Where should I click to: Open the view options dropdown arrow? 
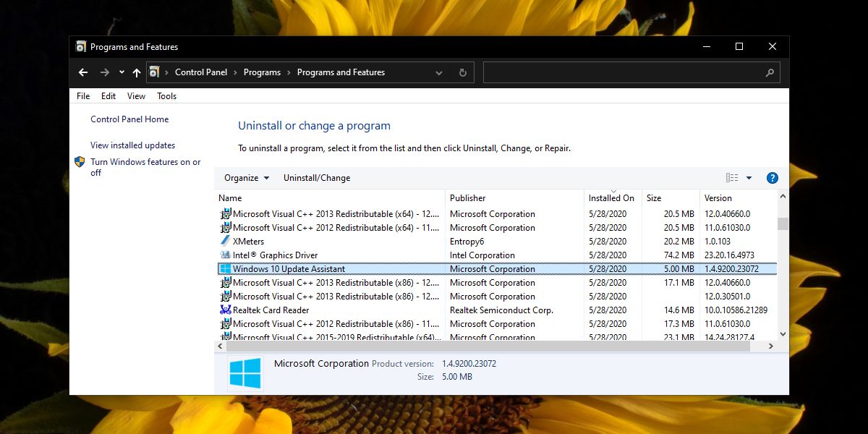[x=749, y=178]
